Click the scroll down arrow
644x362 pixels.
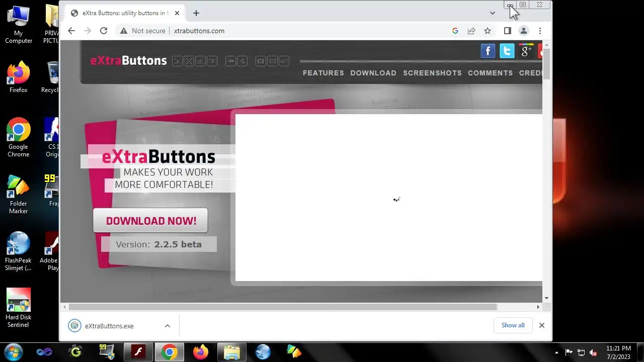pyautogui.click(x=546, y=298)
